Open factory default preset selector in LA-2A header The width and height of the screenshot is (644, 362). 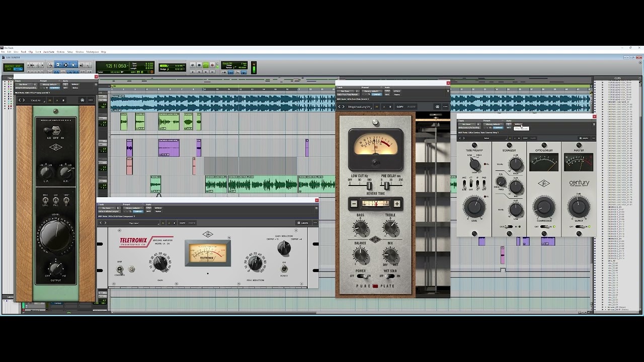(133, 208)
